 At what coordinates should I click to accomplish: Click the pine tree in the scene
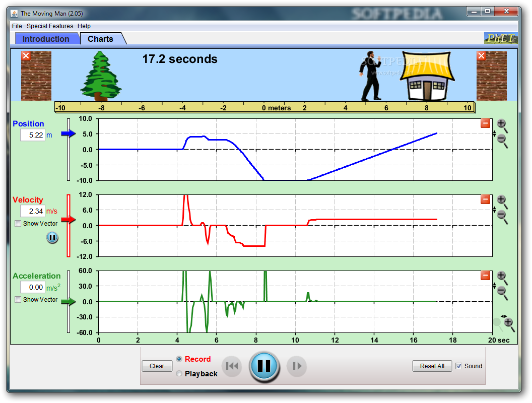tap(101, 76)
